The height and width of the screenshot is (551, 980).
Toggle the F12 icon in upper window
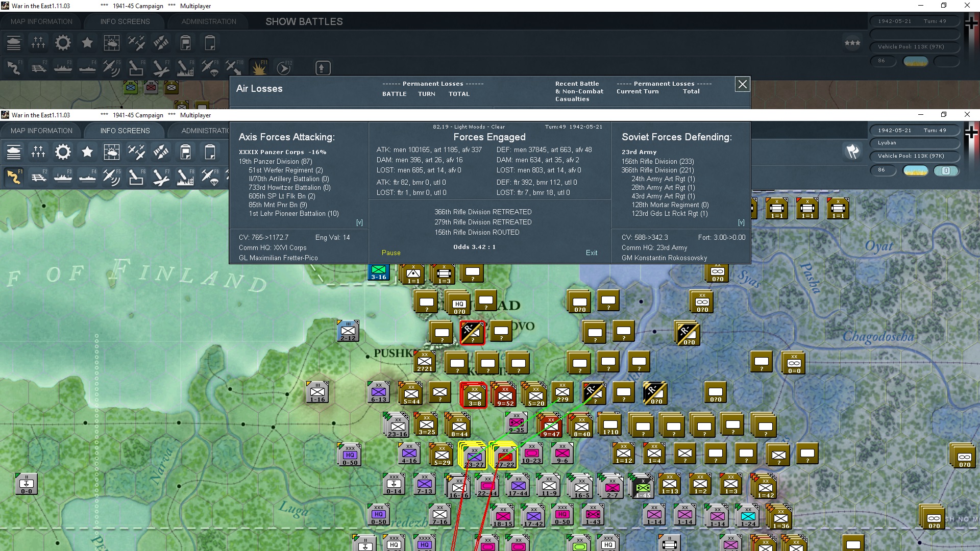tap(283, 67)
